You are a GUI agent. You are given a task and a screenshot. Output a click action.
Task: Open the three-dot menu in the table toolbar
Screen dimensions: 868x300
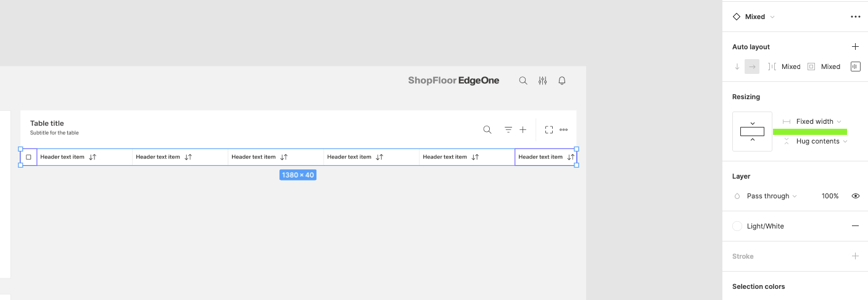click(x=563, y=129)
